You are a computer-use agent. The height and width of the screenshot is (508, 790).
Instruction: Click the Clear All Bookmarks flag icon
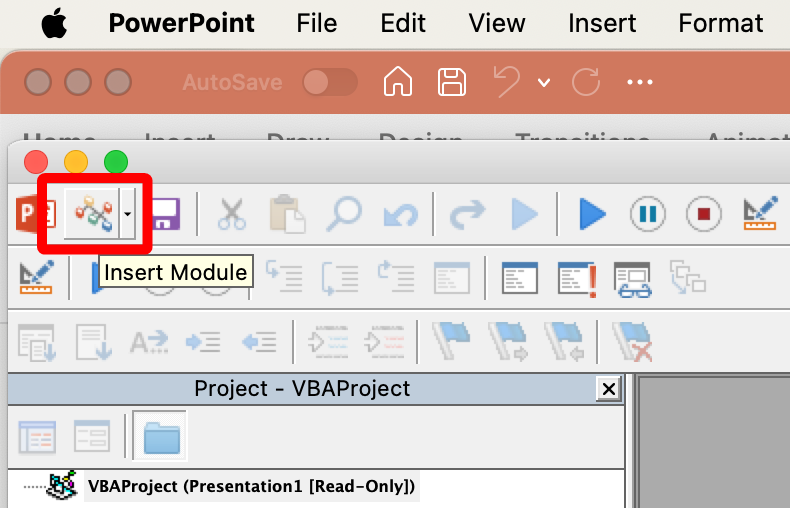(x=632, y=341)
